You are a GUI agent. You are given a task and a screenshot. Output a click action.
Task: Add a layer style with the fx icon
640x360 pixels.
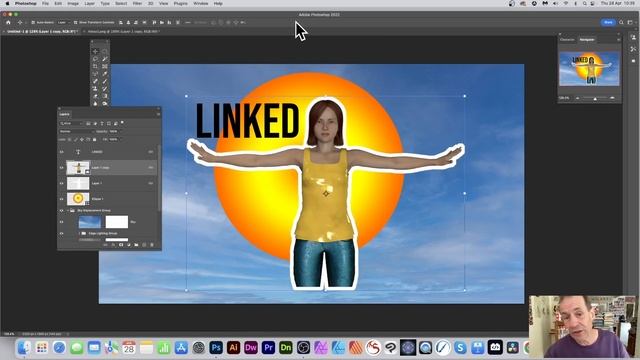tap(113, 244)
